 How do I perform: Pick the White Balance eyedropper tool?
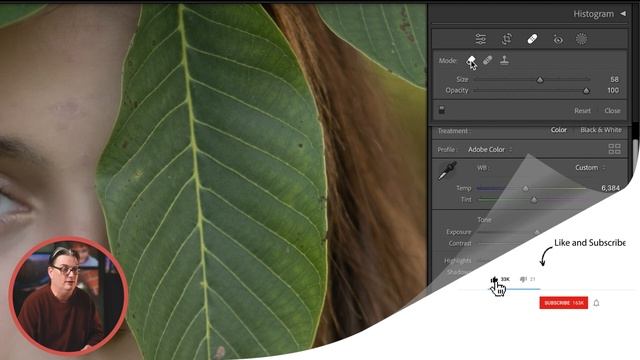[447, 170]
